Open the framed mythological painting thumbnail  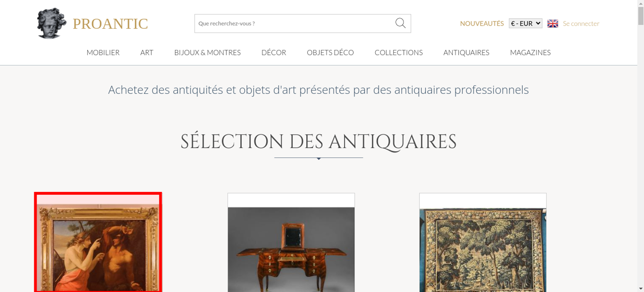coord(98,242)
